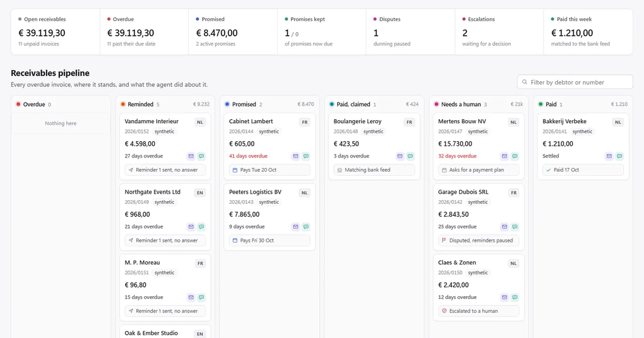Click the '32 days overdue' red label
This screenshot has width=644, height=338.
coord(457,156)
